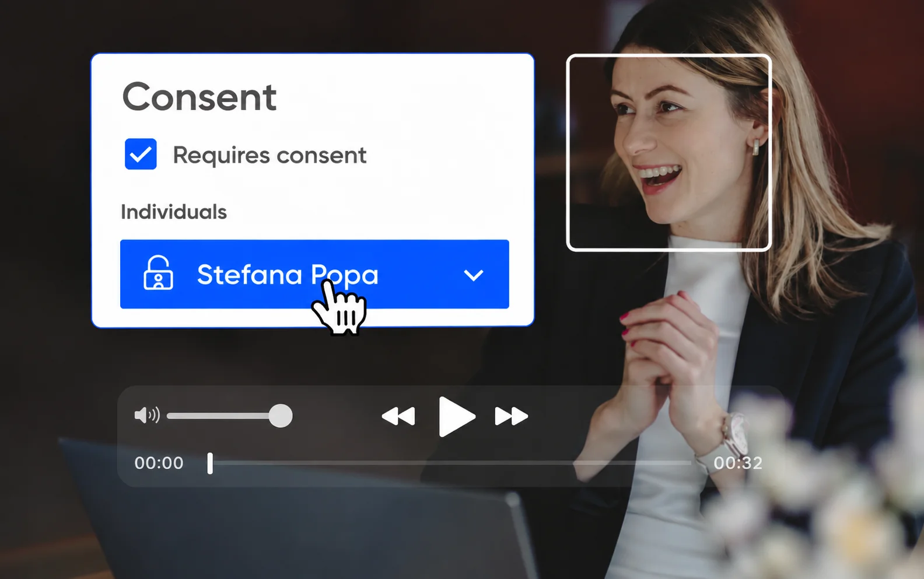Fast forward the video
This screenshot has height=579, width=924.
pyautogui.click(x=511, y=416)
